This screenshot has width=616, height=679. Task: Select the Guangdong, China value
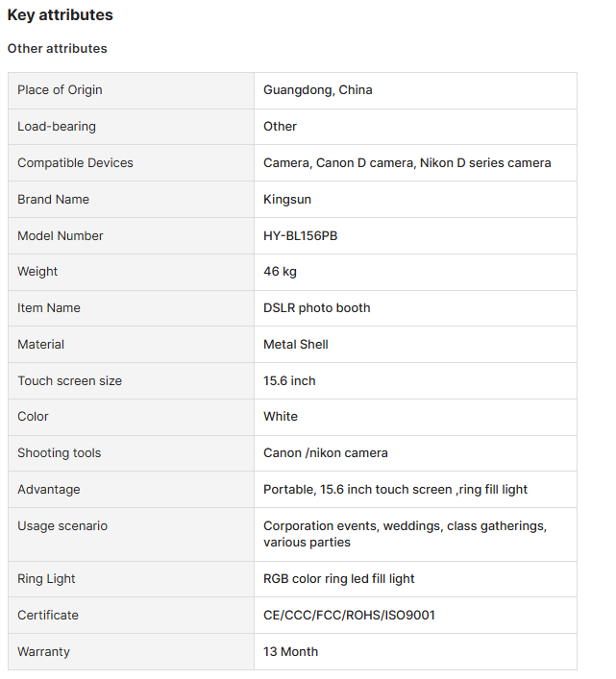coord(317,90)
